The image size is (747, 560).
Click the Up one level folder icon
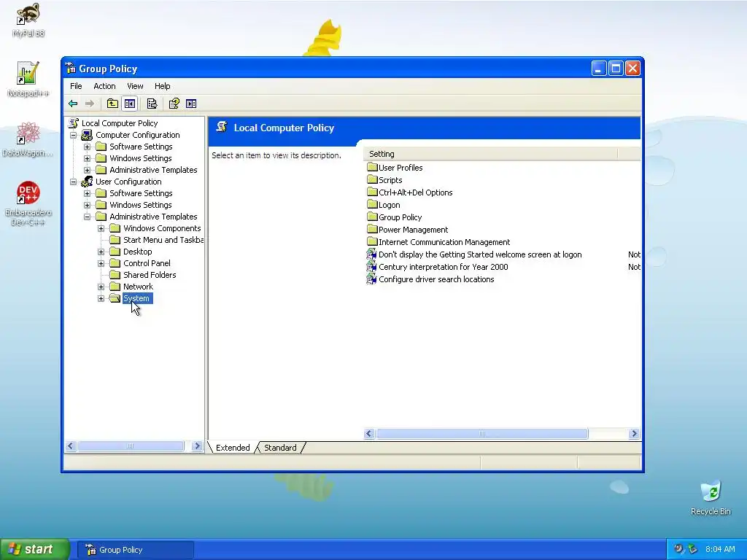[112, 104]
